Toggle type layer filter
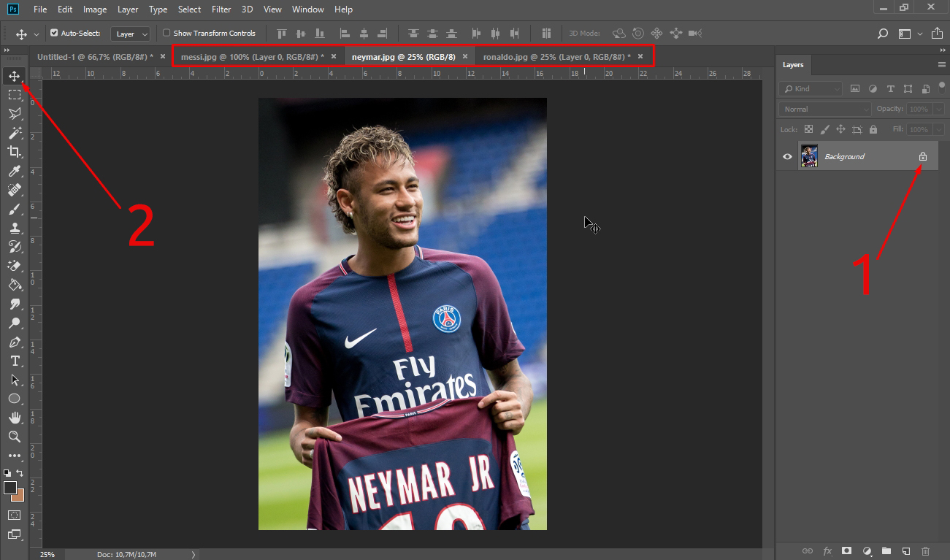Screen dimensions: 950x560 coord(890,88)
